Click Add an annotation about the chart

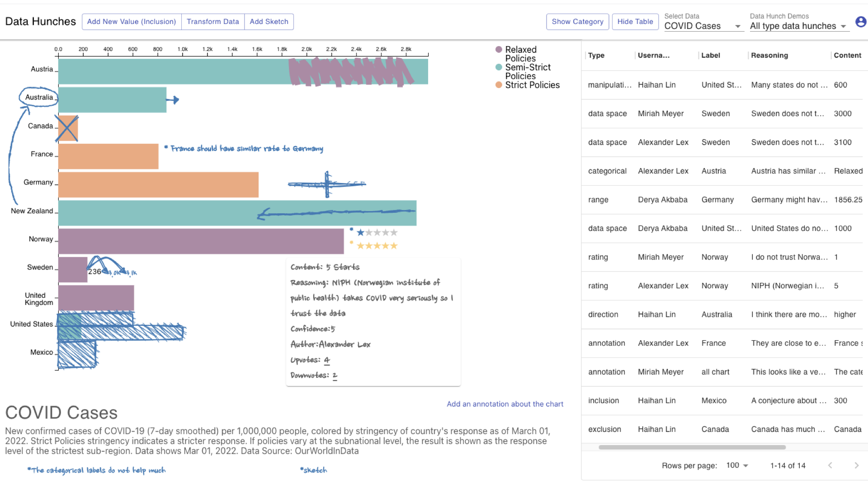[505, 404]
